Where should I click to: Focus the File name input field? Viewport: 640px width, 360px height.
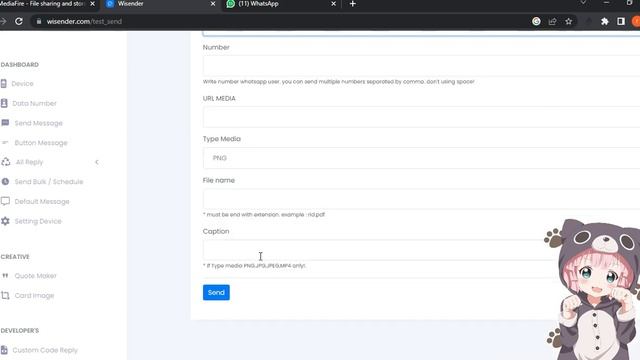tap(421, 199)
